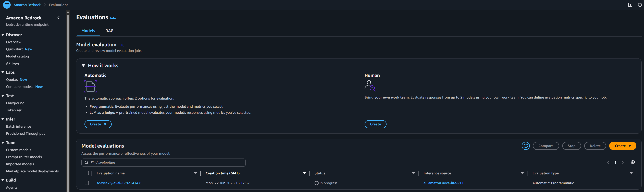This screenshot has height=192, width=644.
Task: Check the sc-weekly-eval-1782141475 row checkbox
Action: tap(87, 183)
